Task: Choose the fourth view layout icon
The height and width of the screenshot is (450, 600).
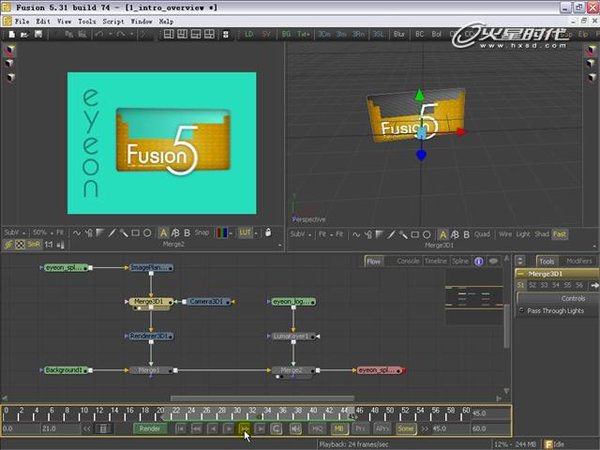Action: 209,34
